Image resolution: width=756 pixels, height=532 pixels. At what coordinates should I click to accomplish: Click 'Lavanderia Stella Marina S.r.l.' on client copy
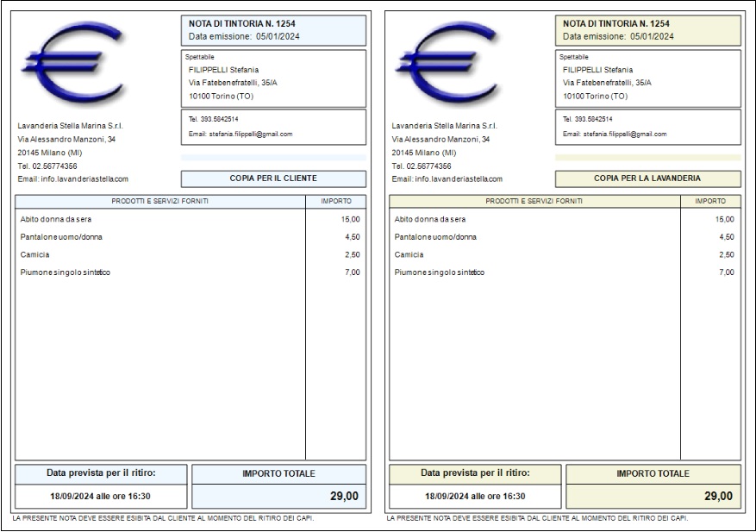click(x=71, y=126)
